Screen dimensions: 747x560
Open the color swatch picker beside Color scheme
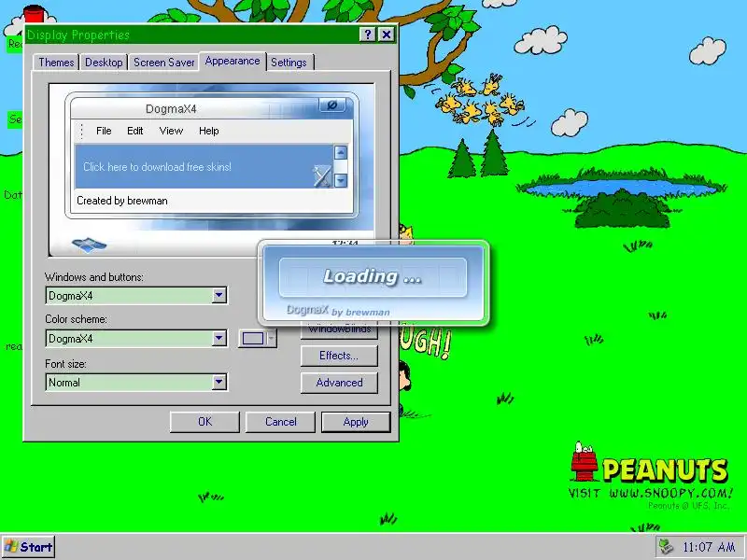click(x=258, y=339)
